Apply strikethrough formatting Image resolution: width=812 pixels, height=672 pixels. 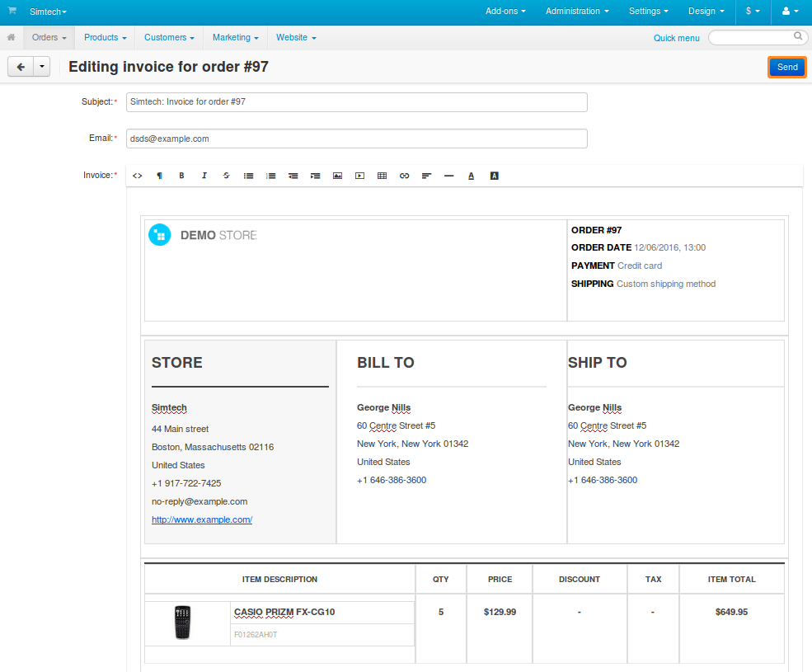(x=227, y=176)
